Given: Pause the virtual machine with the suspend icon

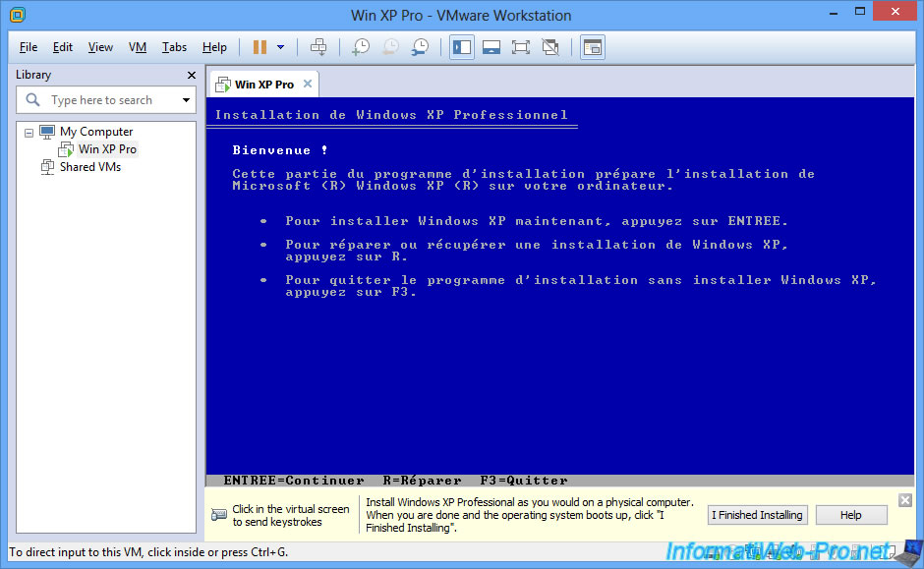Looking at the screenshot, I should coord(260,47).
